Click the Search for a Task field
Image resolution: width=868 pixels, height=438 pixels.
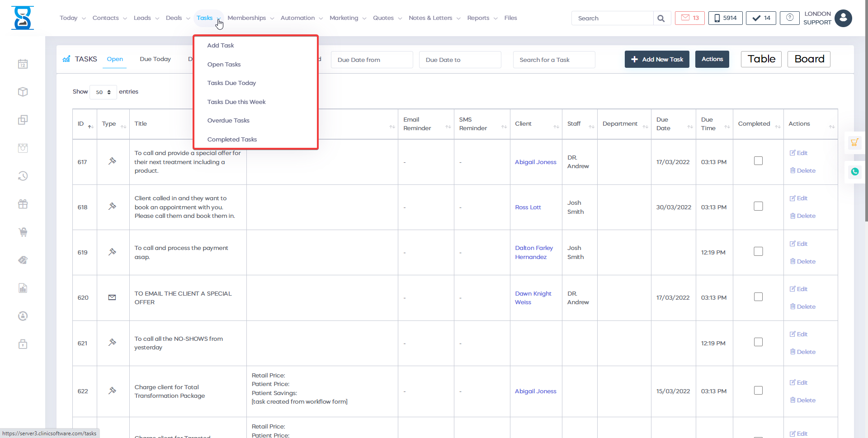553,60
